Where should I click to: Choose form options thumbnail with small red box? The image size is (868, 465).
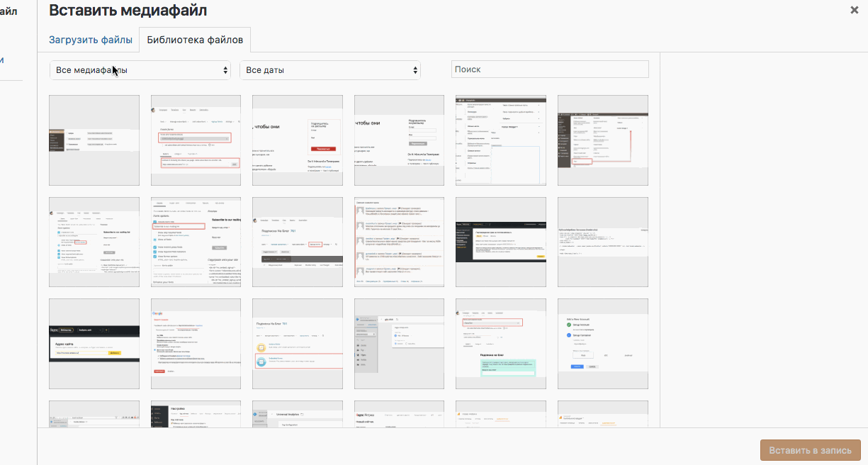coord(94,242)
